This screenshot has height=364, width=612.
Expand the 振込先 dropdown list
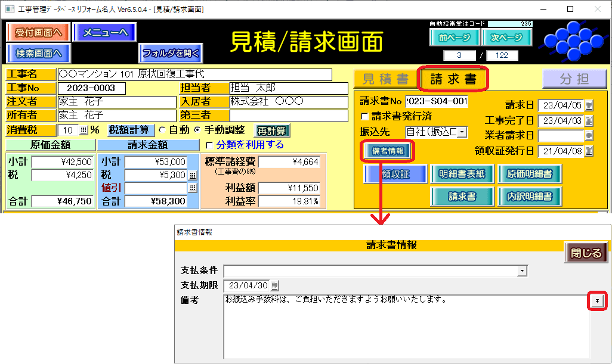point(461,132)
